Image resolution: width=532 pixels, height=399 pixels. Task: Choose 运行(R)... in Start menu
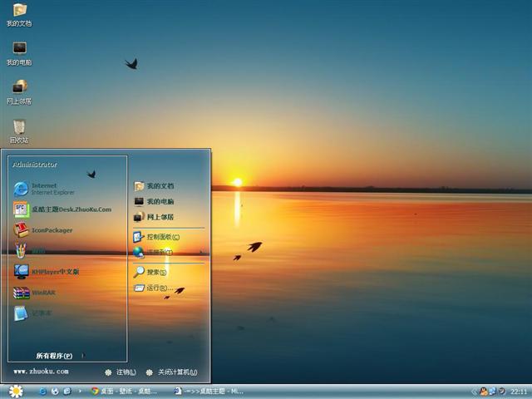click(x=159, y=288)
